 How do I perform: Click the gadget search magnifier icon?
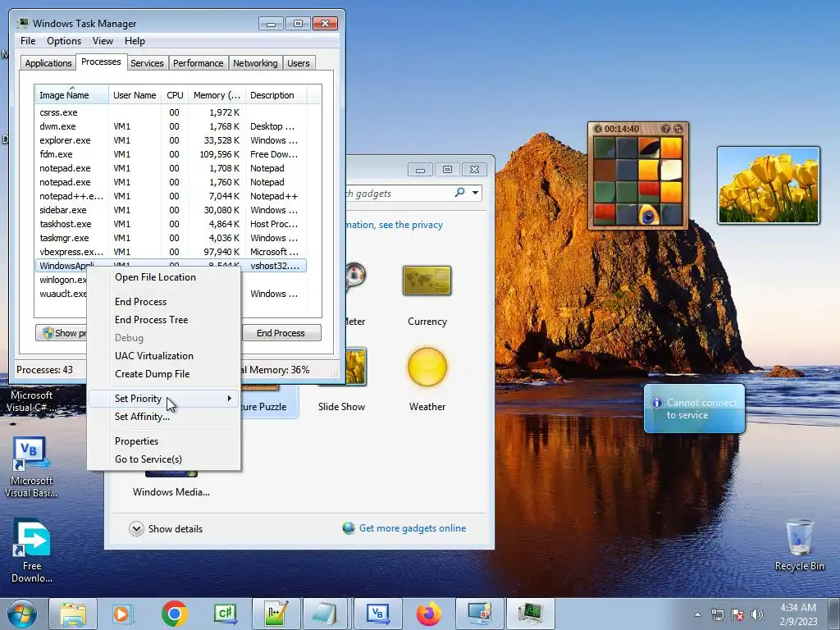pos(459,192)
